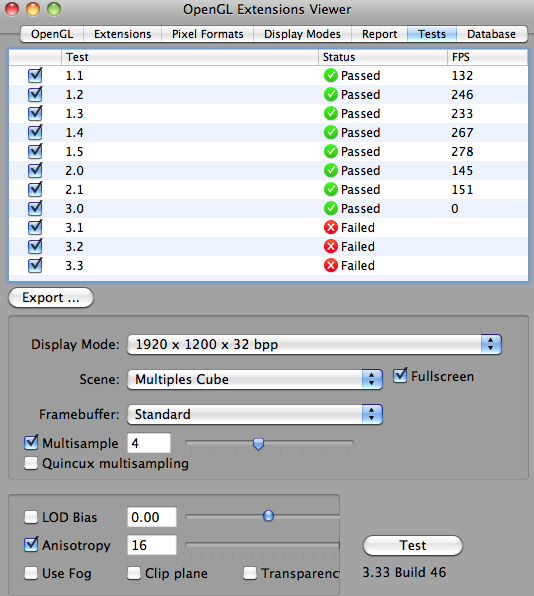The width and height of the screenshot is (534, 596).
Task: Enable the LOD Bias checkbox
Action: 31,517
